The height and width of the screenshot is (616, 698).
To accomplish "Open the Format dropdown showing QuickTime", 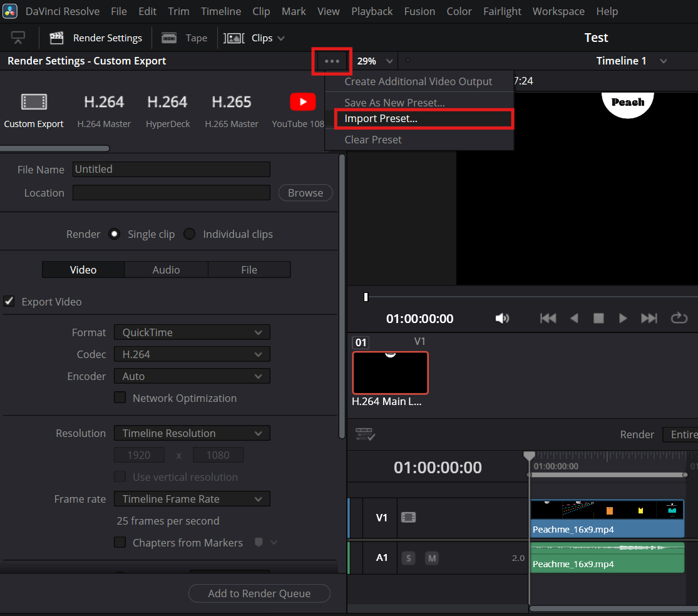I will pyautogui.click(x=192, y=332).
